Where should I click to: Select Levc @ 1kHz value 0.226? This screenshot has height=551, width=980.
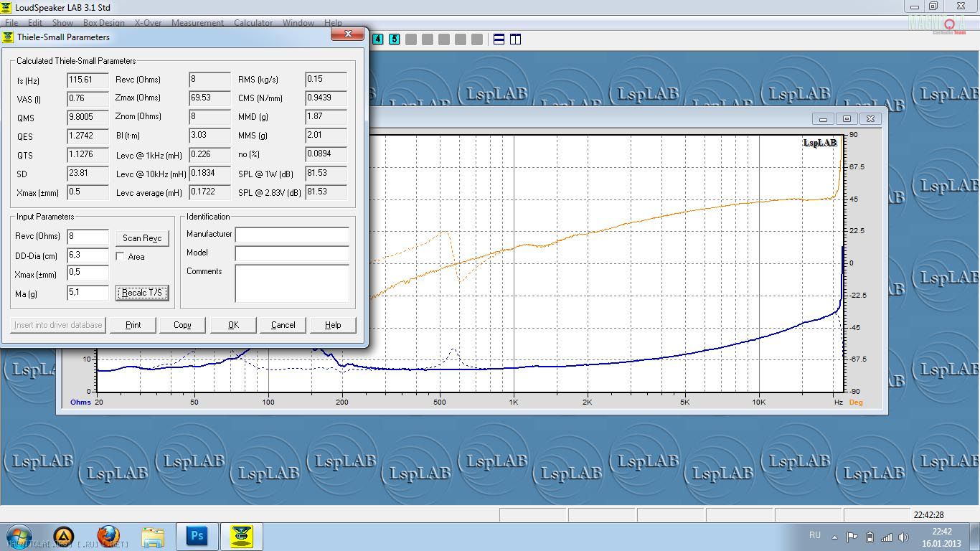tap(210, 154)
